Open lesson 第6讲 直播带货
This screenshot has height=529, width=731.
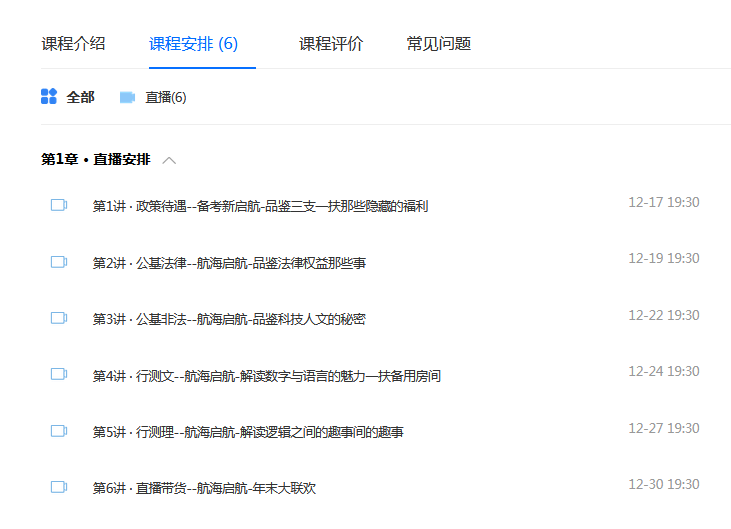click(204, 488)
